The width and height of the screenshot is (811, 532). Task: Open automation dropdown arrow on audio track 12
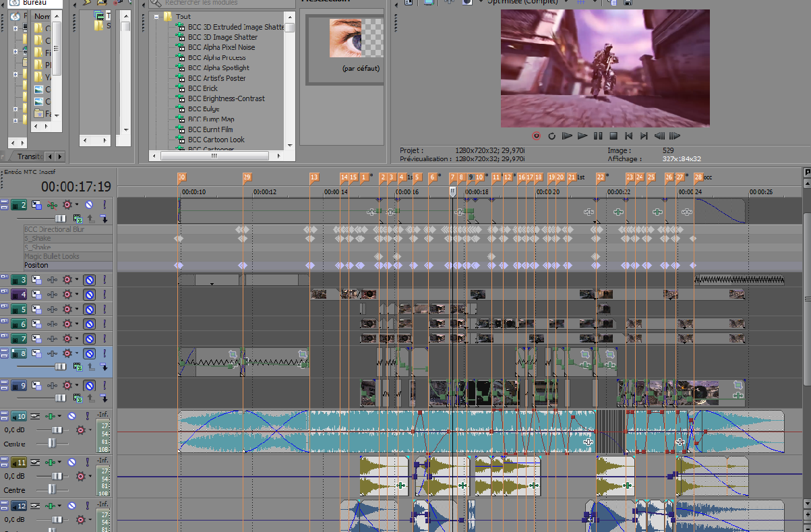click(61, 506)
